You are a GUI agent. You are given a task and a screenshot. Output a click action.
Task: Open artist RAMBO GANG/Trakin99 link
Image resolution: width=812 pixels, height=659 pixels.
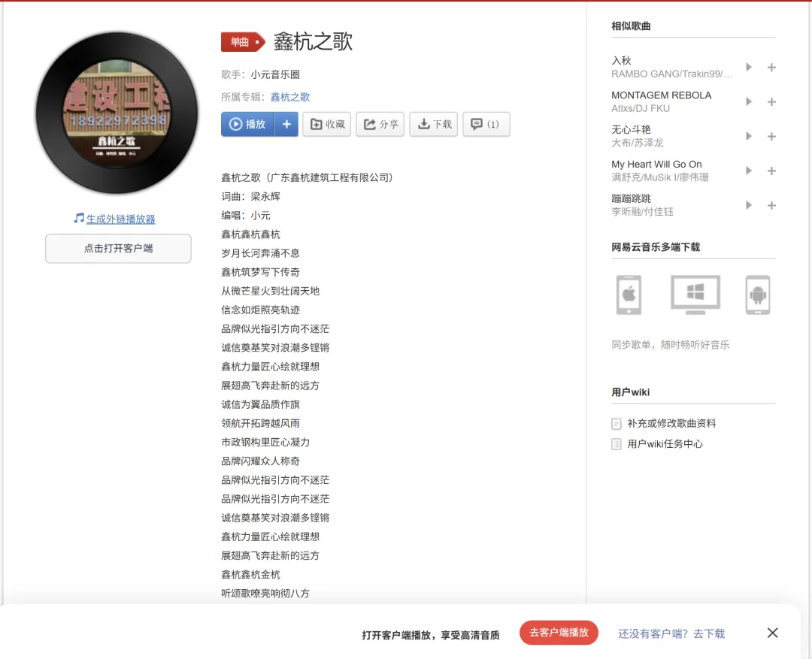(671, 74)
